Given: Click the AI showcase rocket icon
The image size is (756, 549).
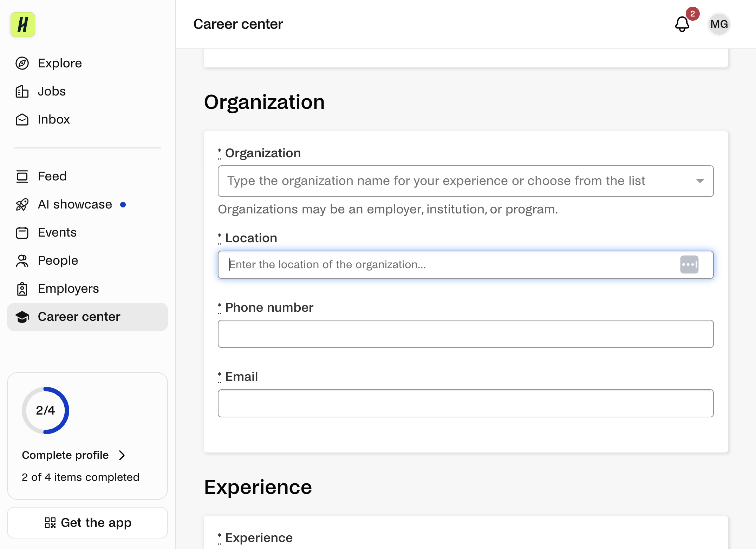Looking at the screenshot, I should click(22, 204).
